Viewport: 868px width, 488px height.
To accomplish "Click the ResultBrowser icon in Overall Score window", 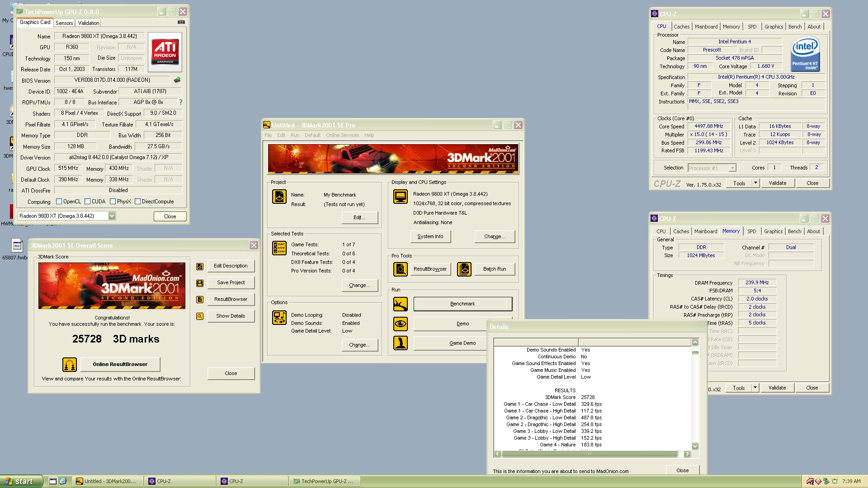I will 200,300.
